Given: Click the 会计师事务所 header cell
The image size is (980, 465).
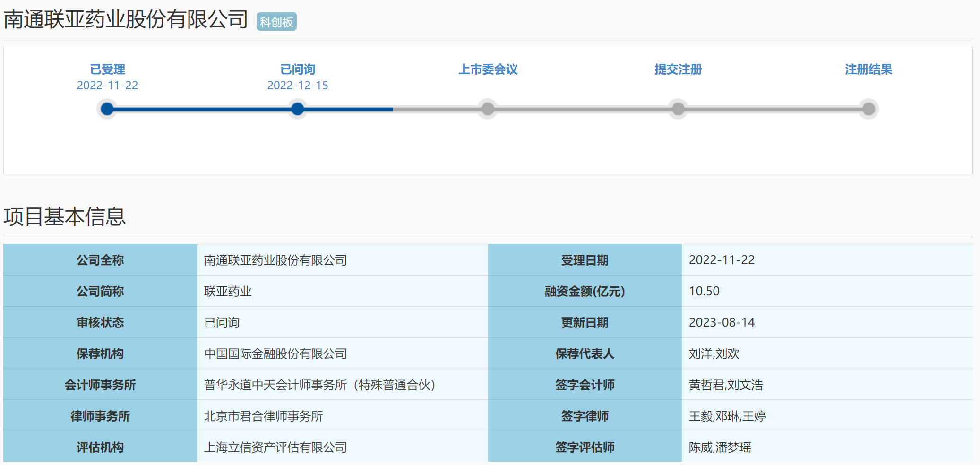Looking at the screenshot, I should point(100,385).
